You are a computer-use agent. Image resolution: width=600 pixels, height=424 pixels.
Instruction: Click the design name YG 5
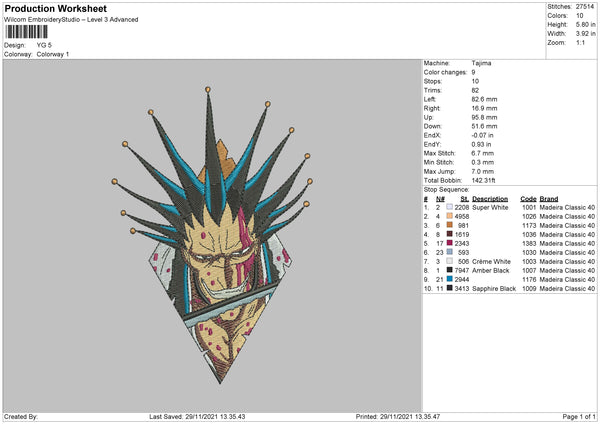coord(44,45)
